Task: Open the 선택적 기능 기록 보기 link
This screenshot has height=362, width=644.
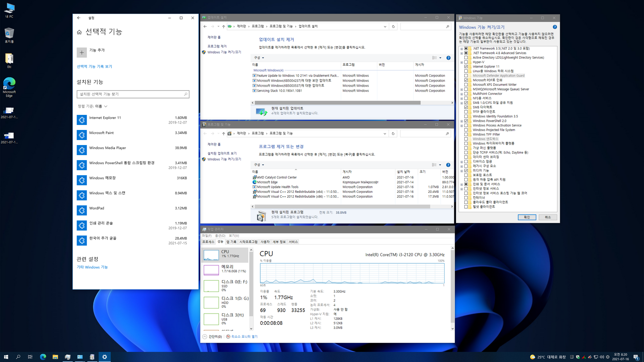Action: click(x=95, y=66)
